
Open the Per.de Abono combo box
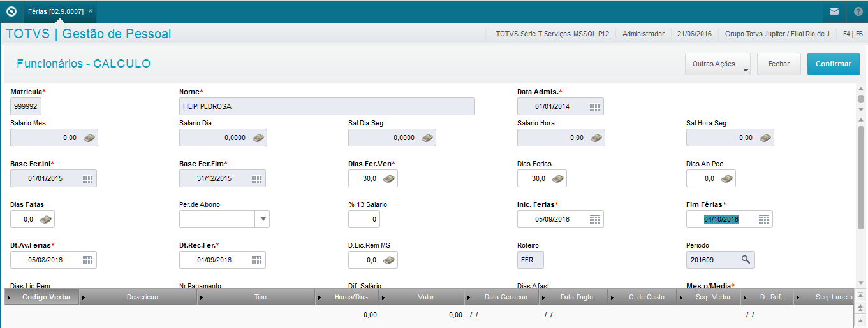pyautogui.click(x=224, y=219)
